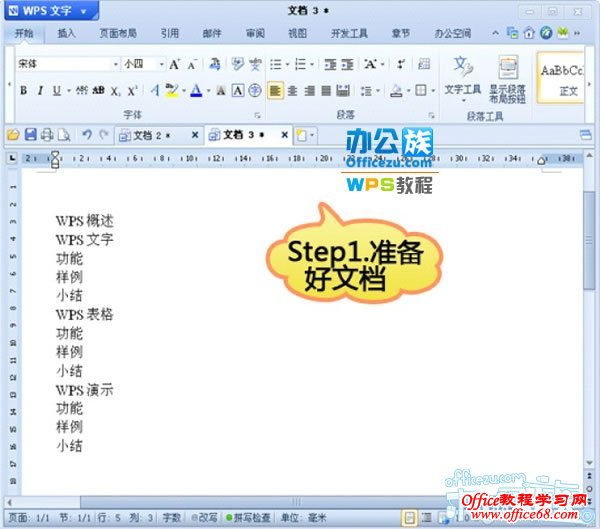Image resolution: width=600 pixels, height=529 pixels.
Task: Expand underline style dropdown arrow
Action: pos(69,91)
